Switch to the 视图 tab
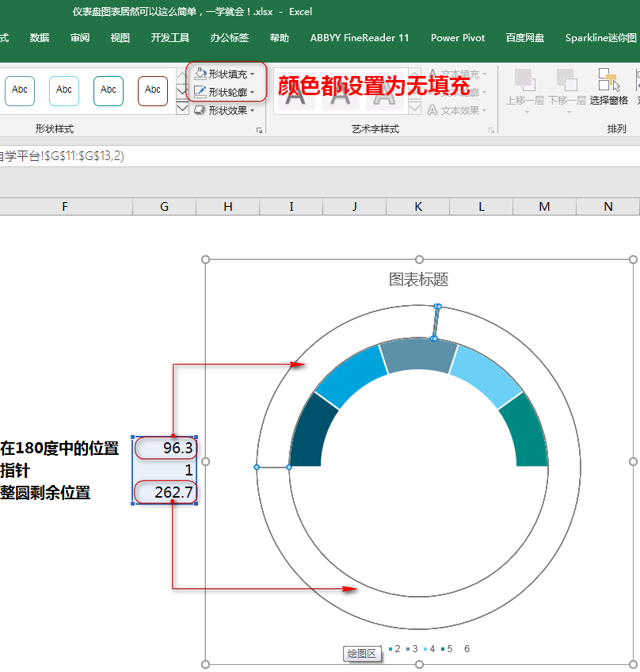The image size is (640, 672). tap(120, 38)
